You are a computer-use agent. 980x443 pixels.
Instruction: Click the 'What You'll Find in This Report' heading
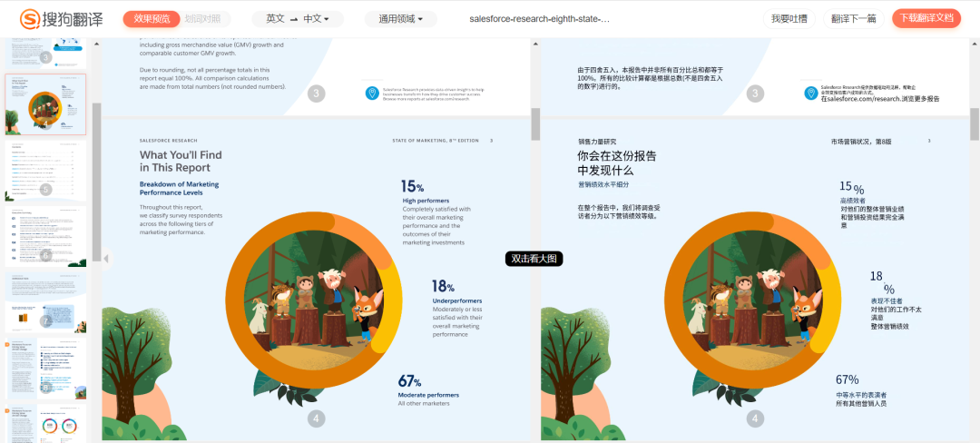pos(181,162)
